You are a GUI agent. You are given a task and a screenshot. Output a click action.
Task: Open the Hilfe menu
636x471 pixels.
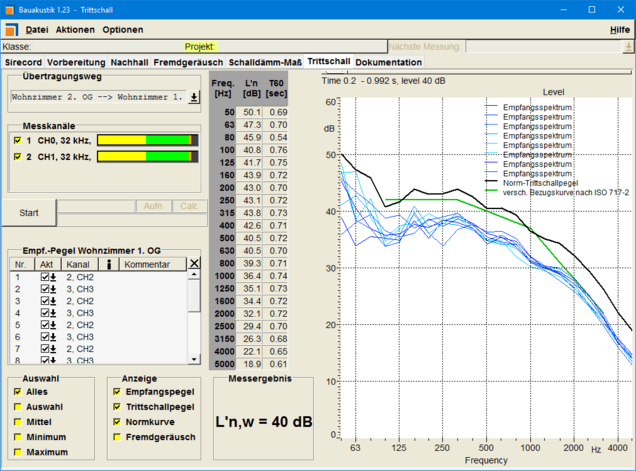coord(620,30)
